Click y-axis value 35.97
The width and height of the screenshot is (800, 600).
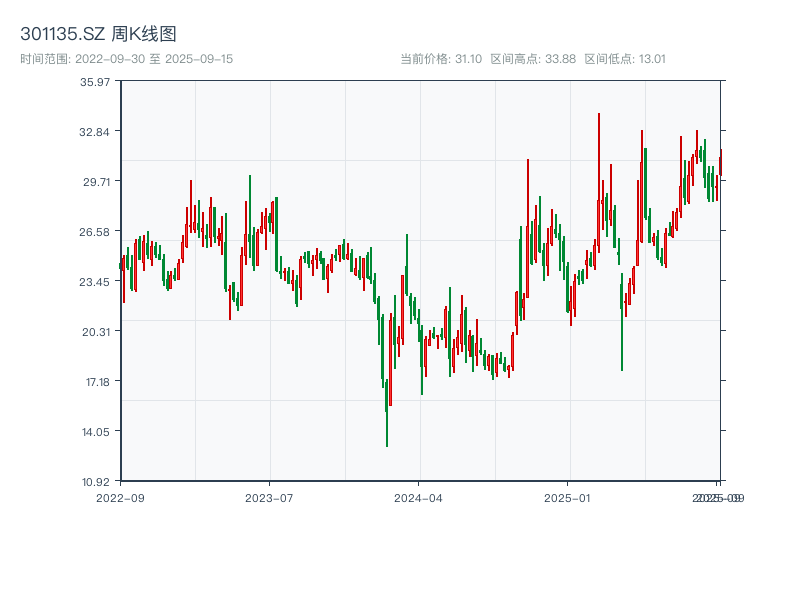[95, 82]
